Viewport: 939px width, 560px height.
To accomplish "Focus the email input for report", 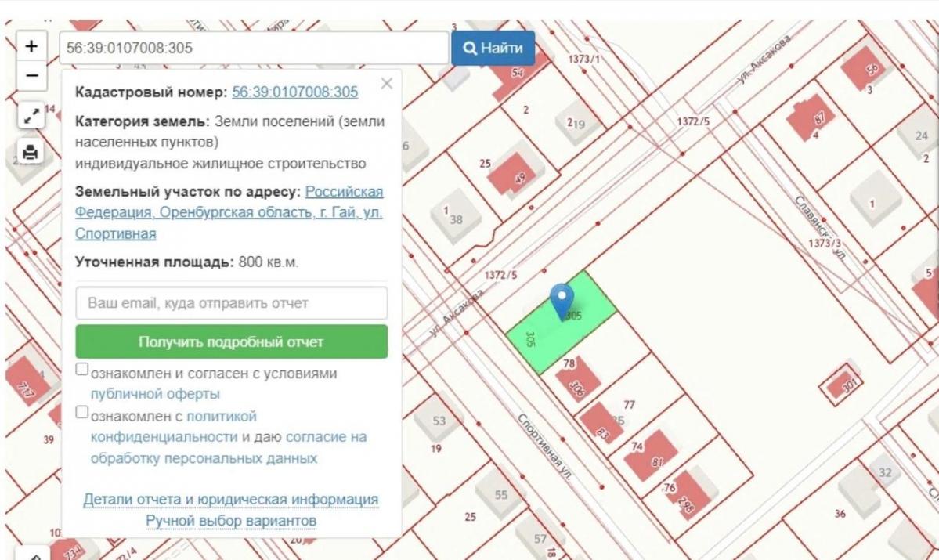I will point(231,303).
